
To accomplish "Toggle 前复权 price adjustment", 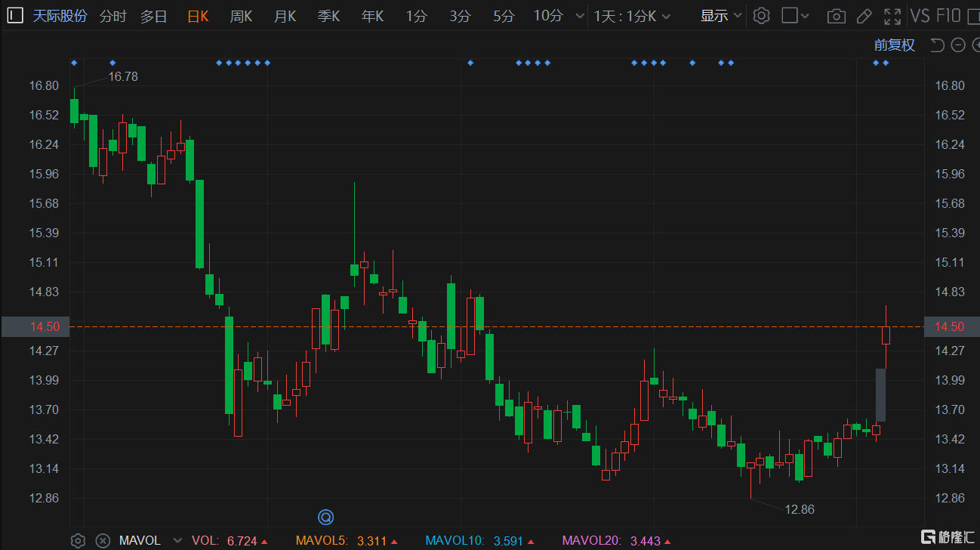I will pos(894,45).
